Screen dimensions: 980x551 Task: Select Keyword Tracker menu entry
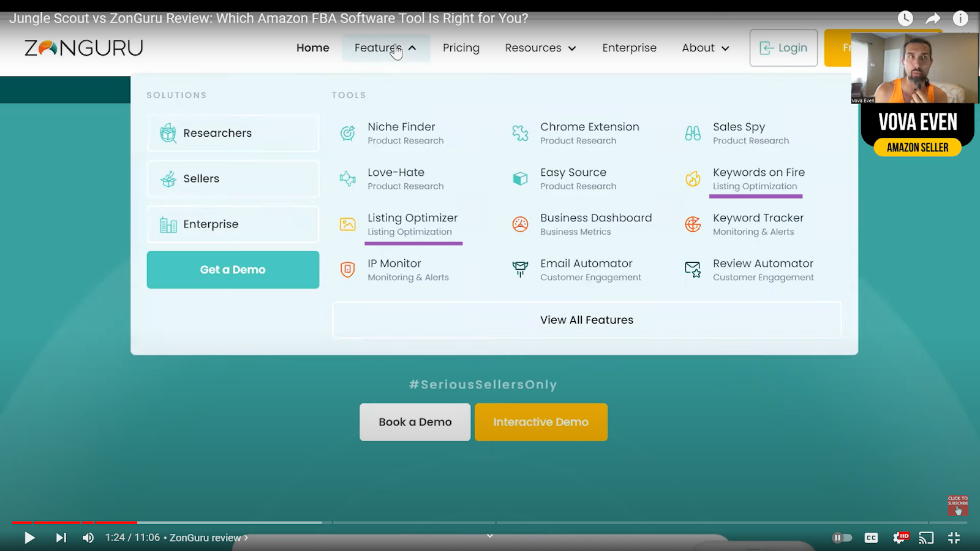tap(758, 224)
